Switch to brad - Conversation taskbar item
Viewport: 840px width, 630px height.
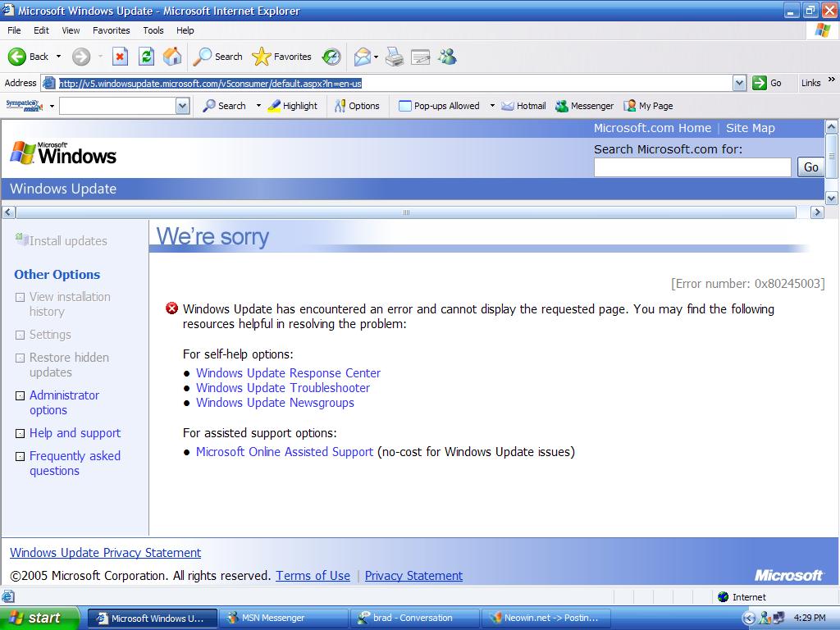tap(415, 618)
